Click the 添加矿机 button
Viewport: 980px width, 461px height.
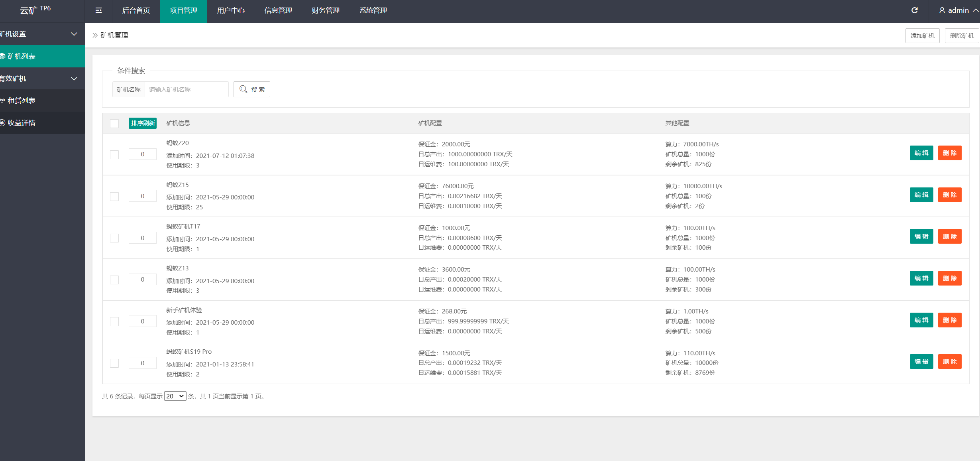pyautogui.click(x=922, y=35)
